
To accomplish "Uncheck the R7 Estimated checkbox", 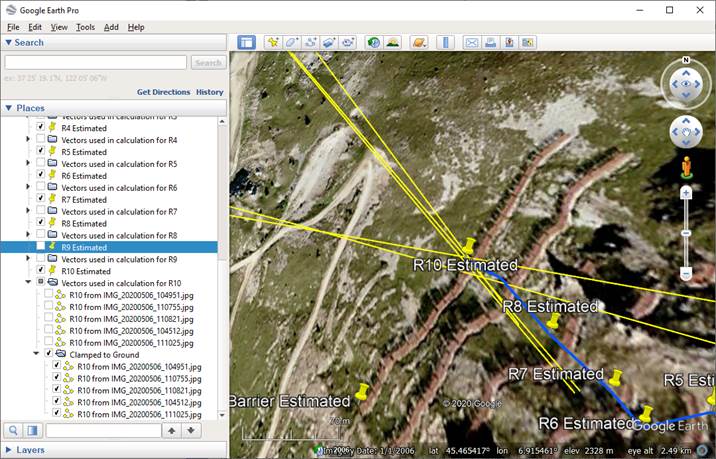I will pos(41,198).
